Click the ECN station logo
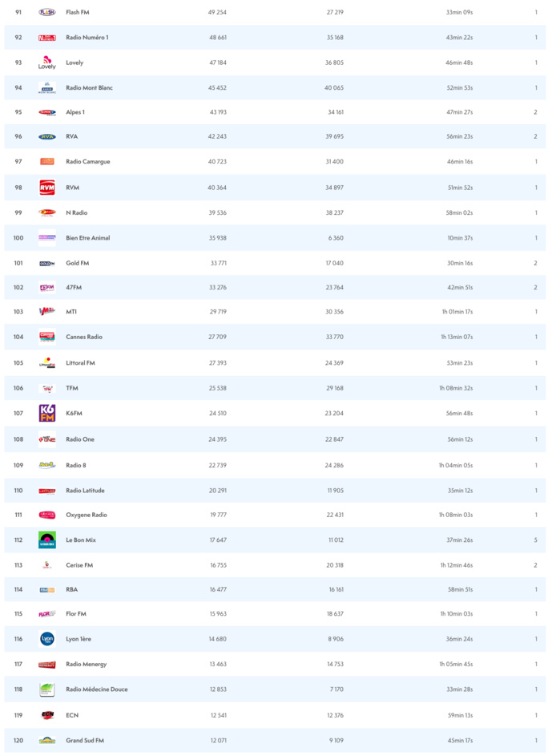Screen dimensions: 552x756 tap(47, 715)
